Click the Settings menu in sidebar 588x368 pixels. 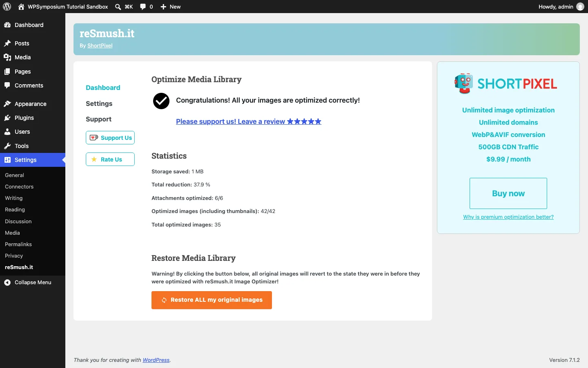click(33, 160)
